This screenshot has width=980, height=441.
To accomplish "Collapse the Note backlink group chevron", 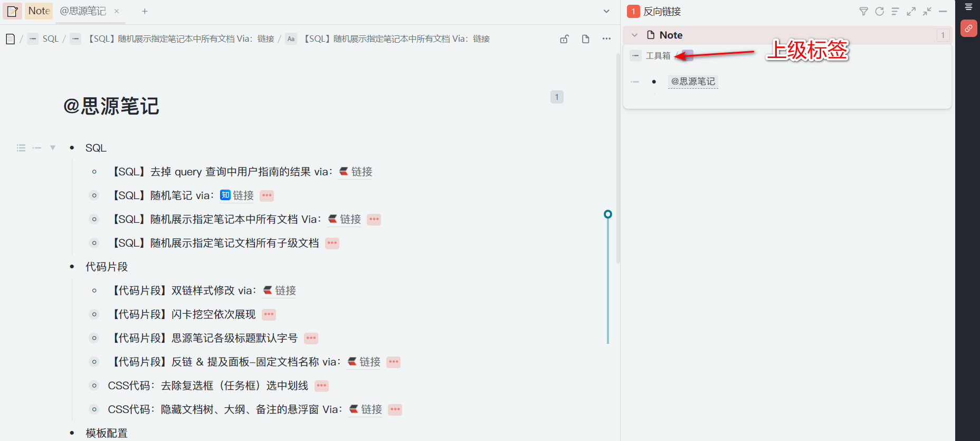I will (x=635, y=35).
